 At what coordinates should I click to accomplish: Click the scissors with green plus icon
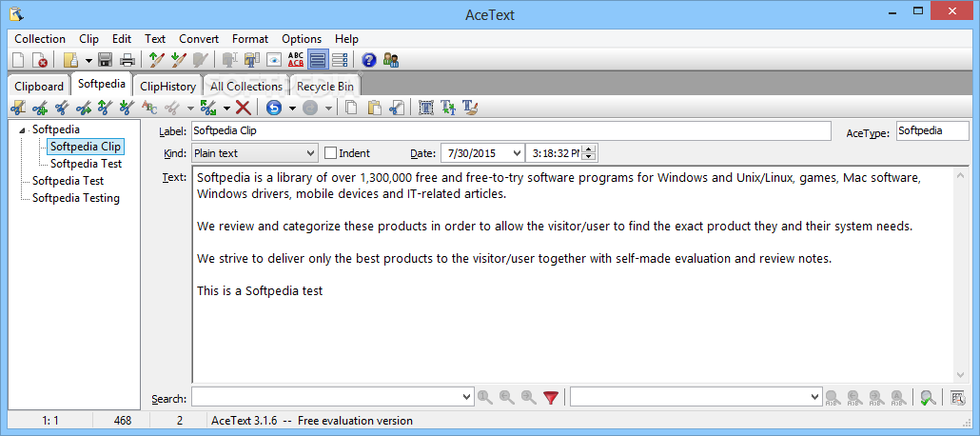click(40, 108)
